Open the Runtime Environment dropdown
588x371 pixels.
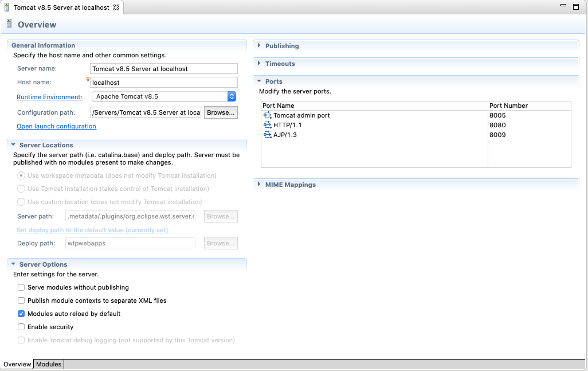point(232,96)
